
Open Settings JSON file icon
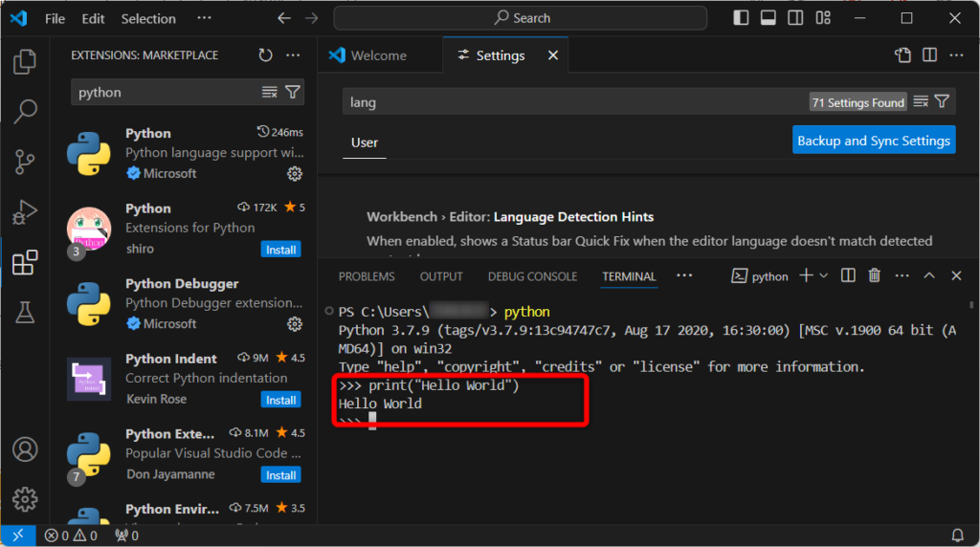tap(902, 55)
